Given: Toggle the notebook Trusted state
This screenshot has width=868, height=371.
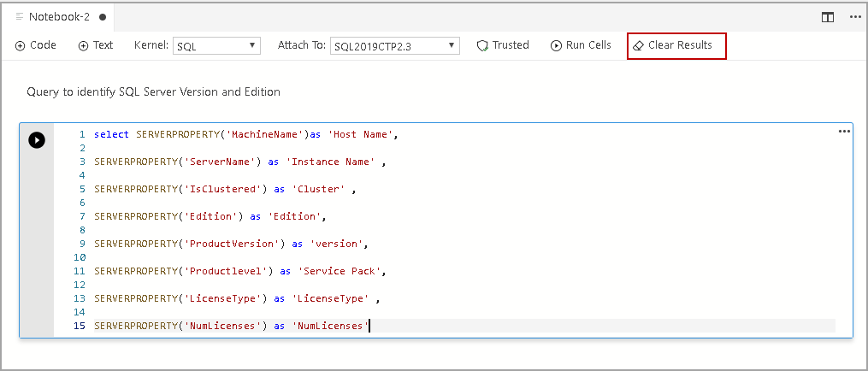Looking at the screenshot, I should [503, 45].
